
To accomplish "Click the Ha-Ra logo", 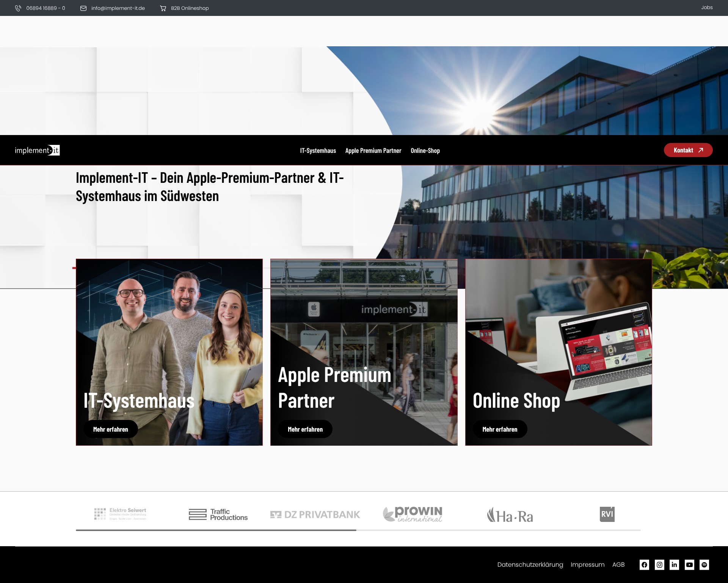I will tap(510, 515).
